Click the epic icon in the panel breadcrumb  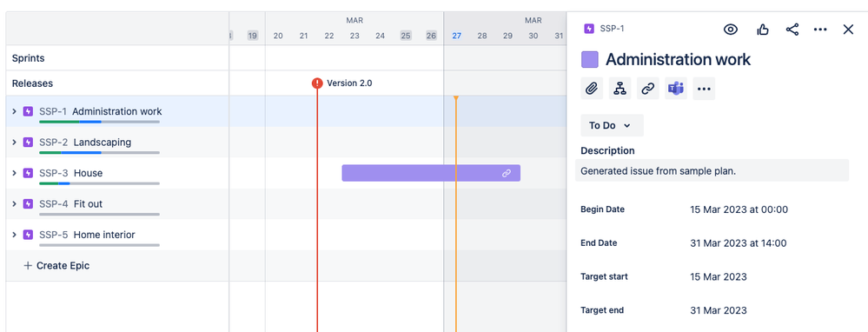coord(589,28)
